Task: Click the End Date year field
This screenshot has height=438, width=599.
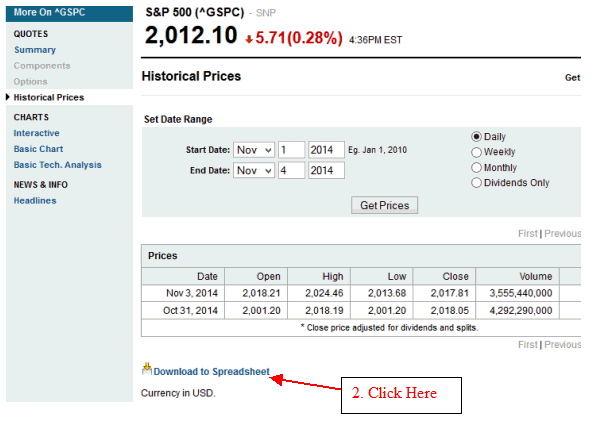Action: [x=326, y=170]
